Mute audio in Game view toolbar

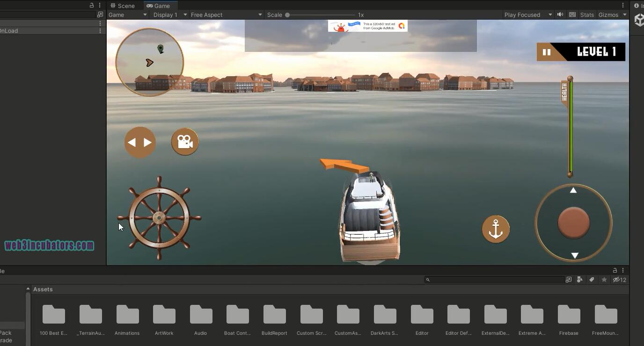[x=560, y=15]
